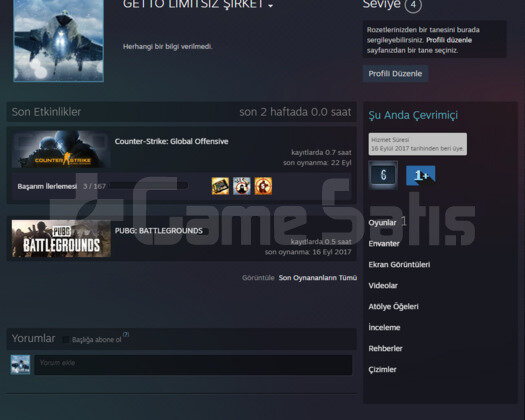
Task: Click 'son 2 haftada 0.0 saat' text
Action: [295, 112]
